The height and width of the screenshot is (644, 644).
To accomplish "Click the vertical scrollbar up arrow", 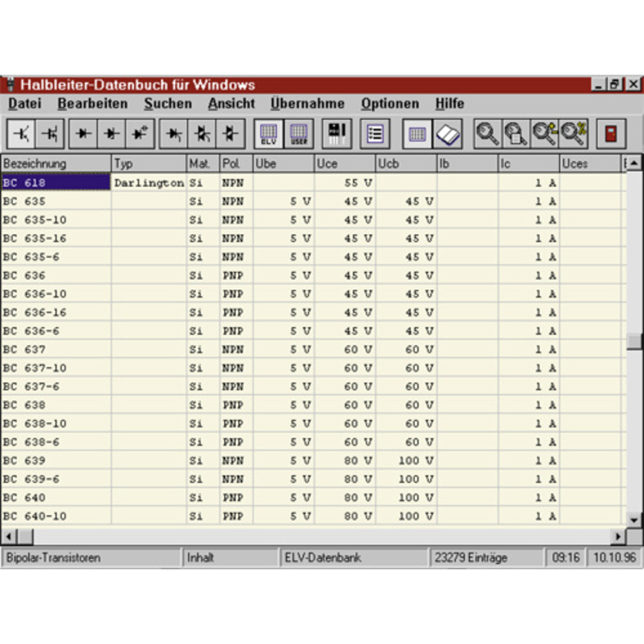I will pos(634,164).
